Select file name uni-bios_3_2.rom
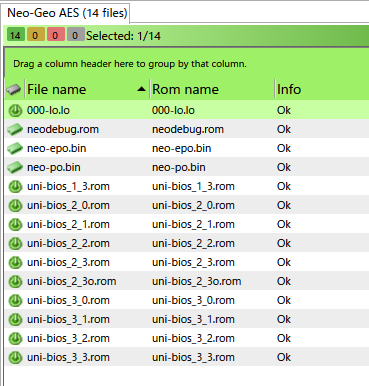 (68, 338)
